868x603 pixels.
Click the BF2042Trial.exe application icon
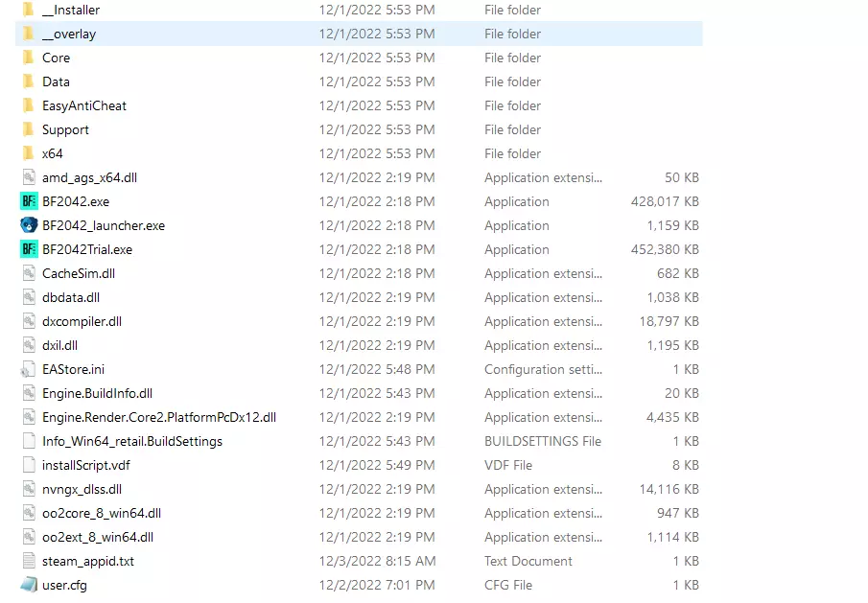(29, 249)
